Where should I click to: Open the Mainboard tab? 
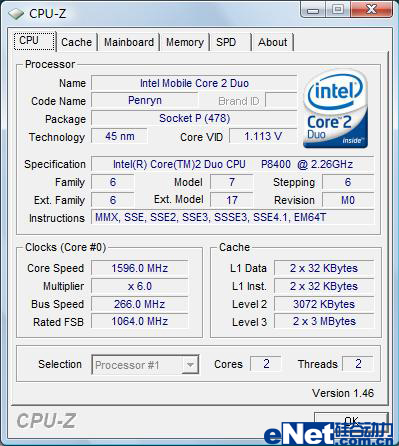(x=129, y=42)
